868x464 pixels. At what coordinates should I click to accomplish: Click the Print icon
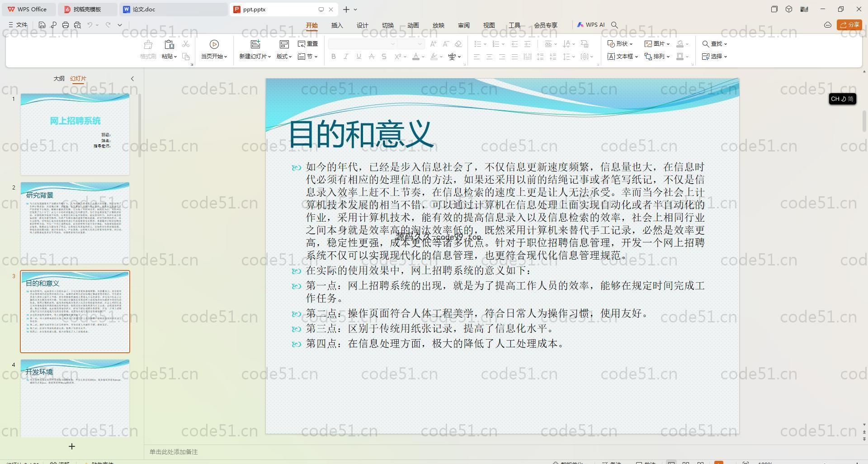66,25
